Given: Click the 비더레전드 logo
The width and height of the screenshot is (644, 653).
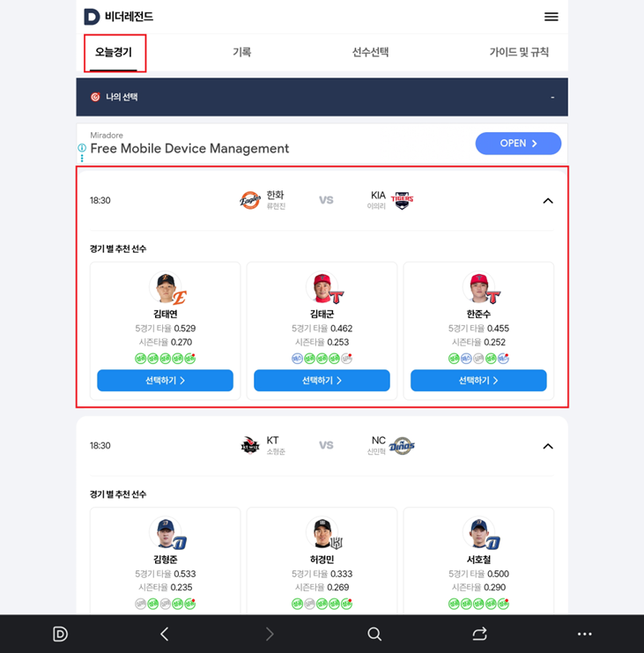Looking at the screenshot, I should [119, 17].
